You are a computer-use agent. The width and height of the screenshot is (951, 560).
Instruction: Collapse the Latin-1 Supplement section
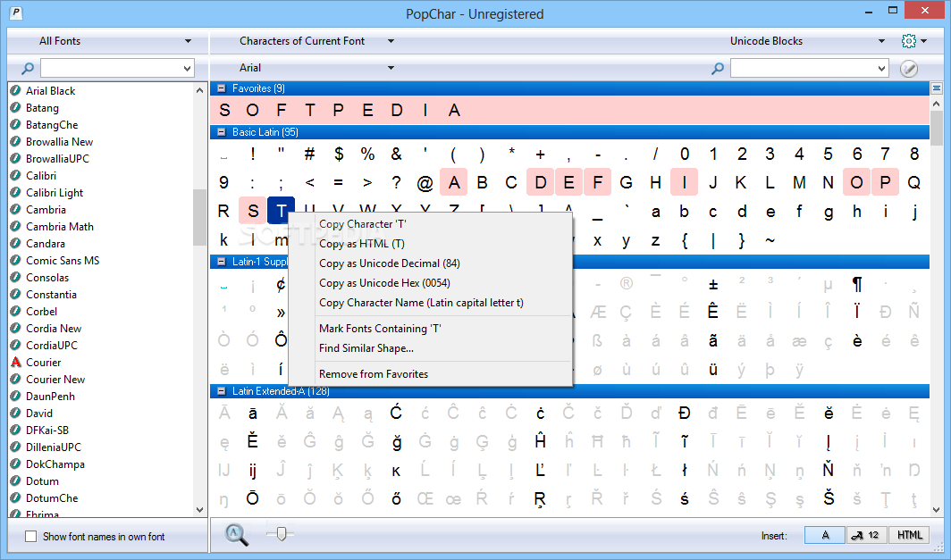point(222,262)
